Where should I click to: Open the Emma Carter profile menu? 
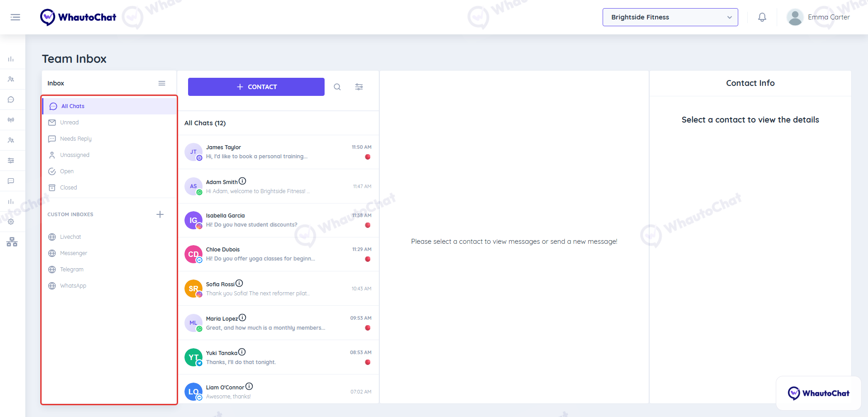[818, 17]
